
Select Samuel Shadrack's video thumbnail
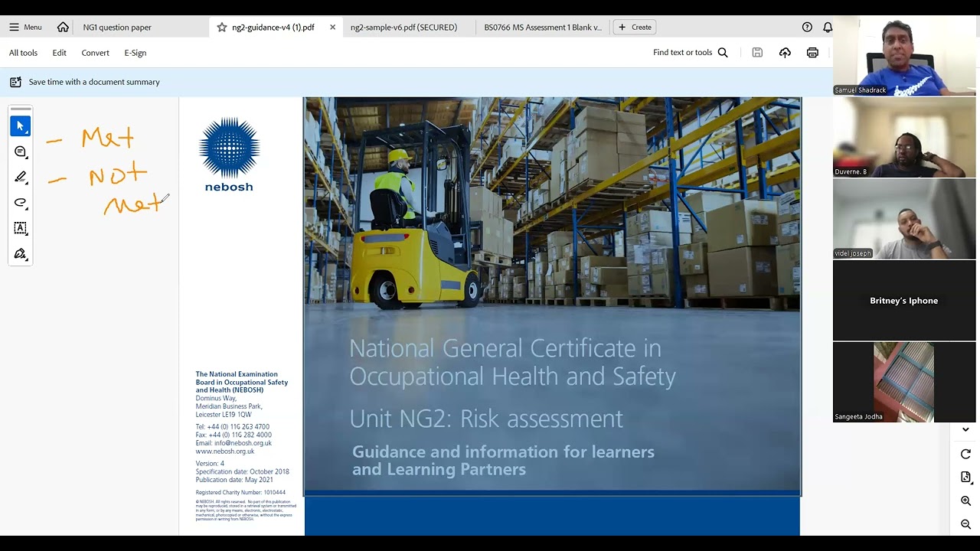(x=904, y=57)
